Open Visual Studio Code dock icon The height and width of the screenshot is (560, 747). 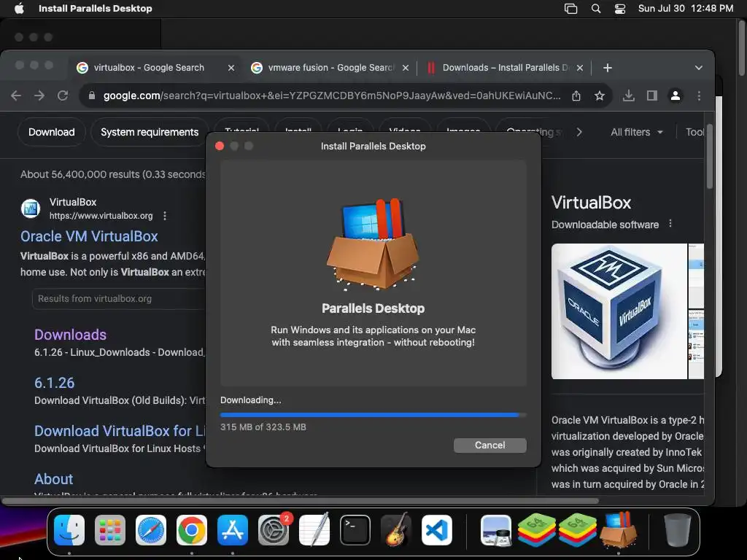click(x=437, y=530)
